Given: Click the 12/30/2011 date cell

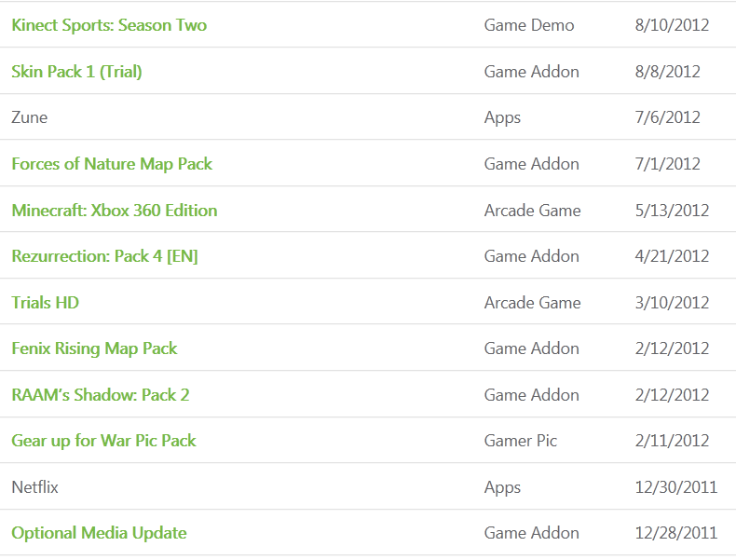Looking at the screenshot, I should tap(675, 487).
